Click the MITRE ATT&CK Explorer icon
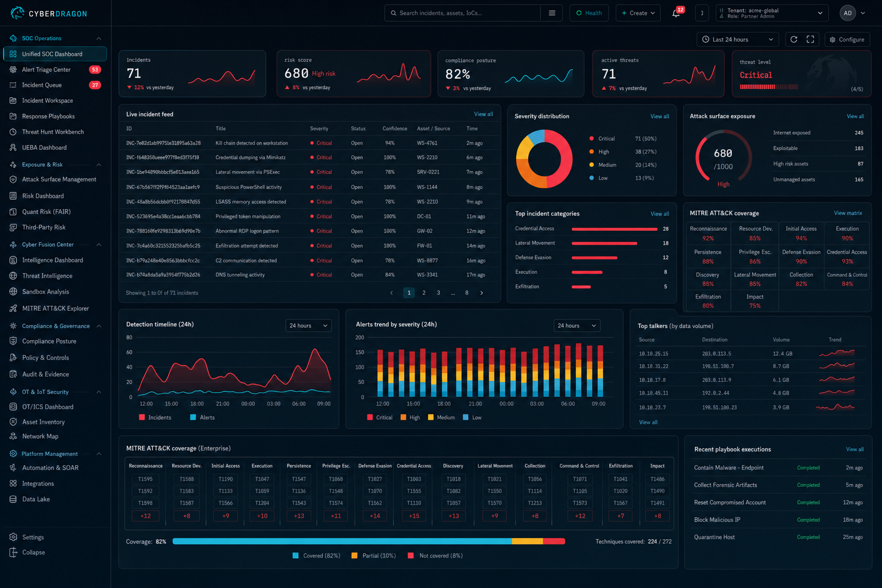882x588 pixels. coord(13,308)
